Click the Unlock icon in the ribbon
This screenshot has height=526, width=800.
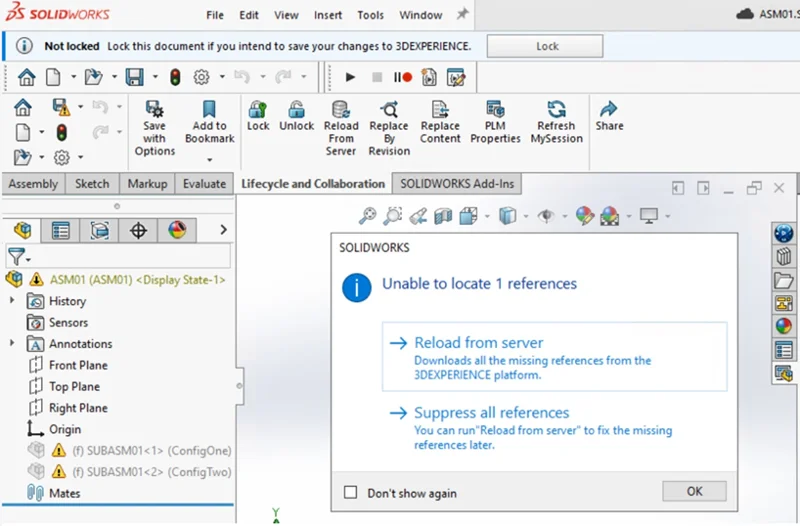point(296,110)
